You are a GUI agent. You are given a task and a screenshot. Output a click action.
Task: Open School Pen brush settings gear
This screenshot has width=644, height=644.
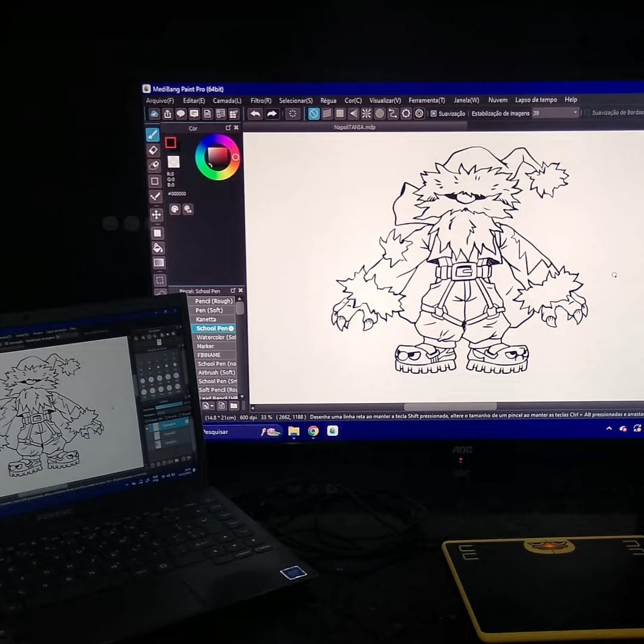click(231, 328)
